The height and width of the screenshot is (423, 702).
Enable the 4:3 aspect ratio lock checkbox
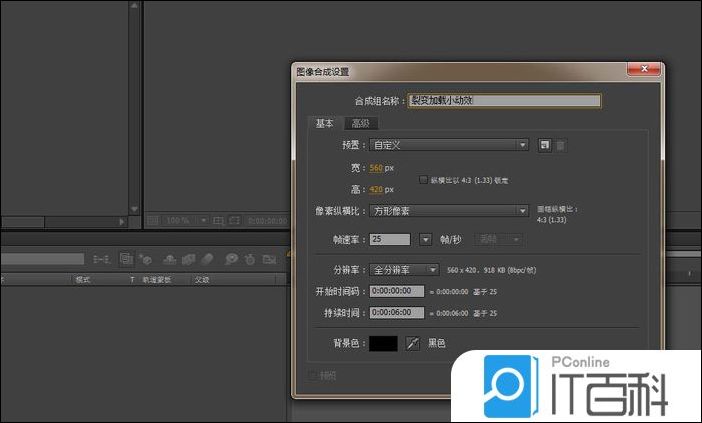click(424, 179)
